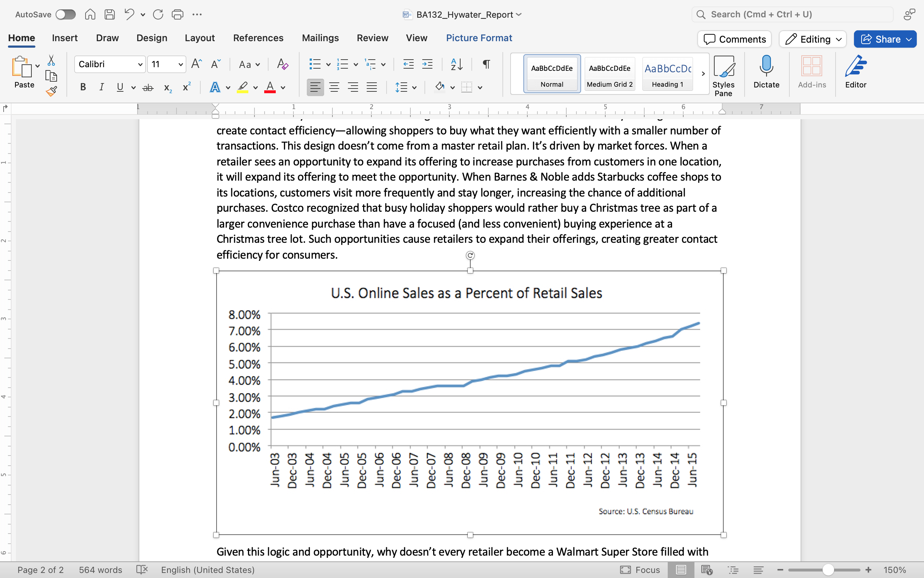Print the document using printer icon
The width and height of the screenshot is (924, 578).
(x=178, y=14)
